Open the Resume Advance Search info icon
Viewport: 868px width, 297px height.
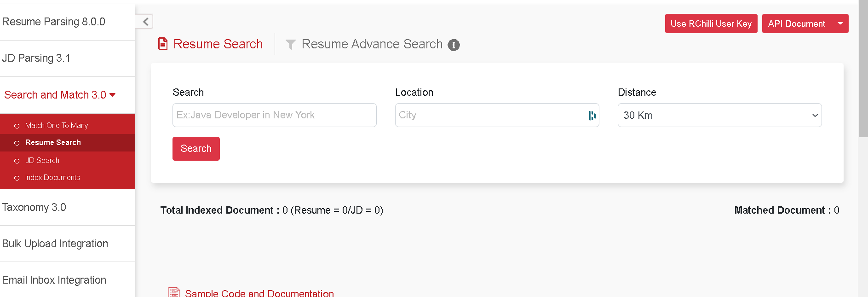(454, 45)
